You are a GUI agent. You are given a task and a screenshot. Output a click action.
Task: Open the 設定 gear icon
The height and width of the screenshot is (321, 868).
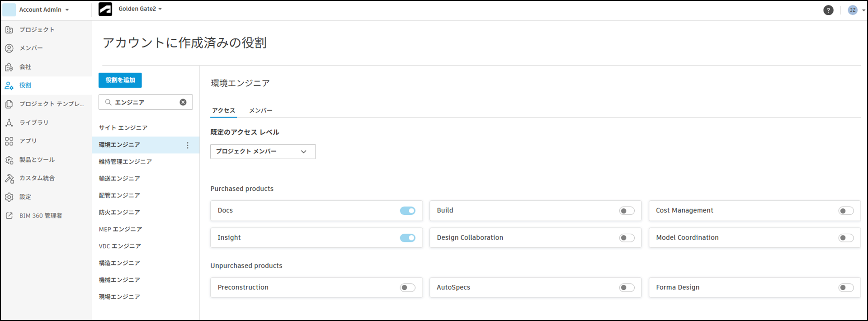click(9, 197)
